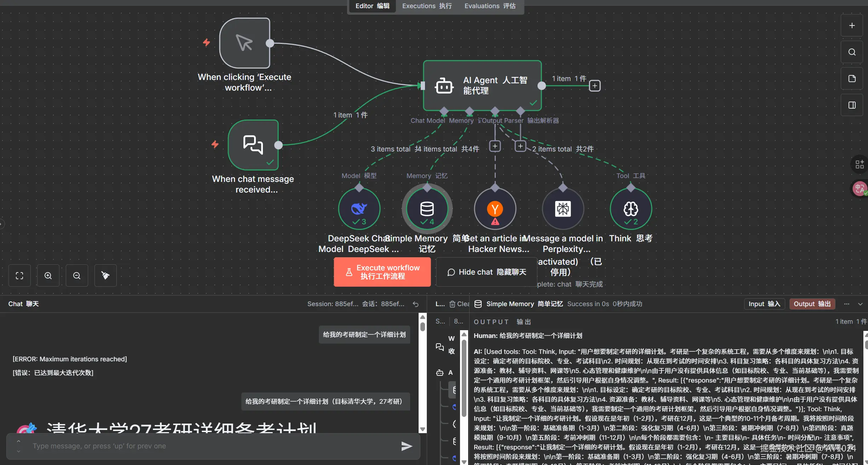Switch to the Evaluations tab

coord(490,6)
